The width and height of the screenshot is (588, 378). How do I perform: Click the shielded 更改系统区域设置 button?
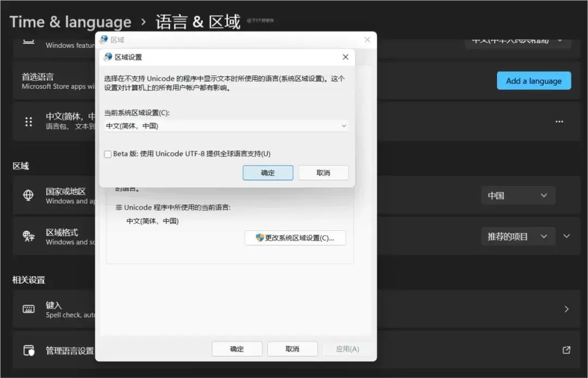click(295, 238)
